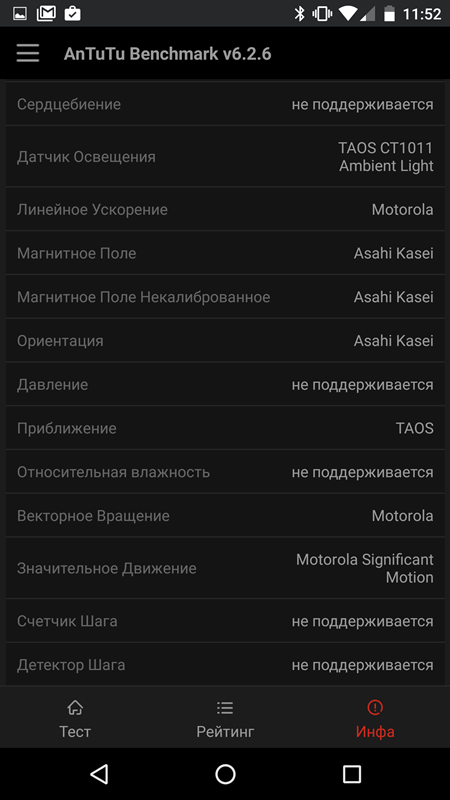Tap the AnTuTu Benchmark v6.2.6 title
The width and height of the screenshot is (450, 800).
[x=167, y=54]
